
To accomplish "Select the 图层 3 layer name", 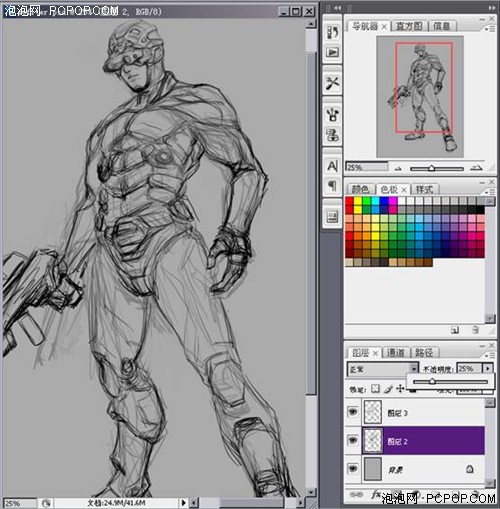I will 397,413.
